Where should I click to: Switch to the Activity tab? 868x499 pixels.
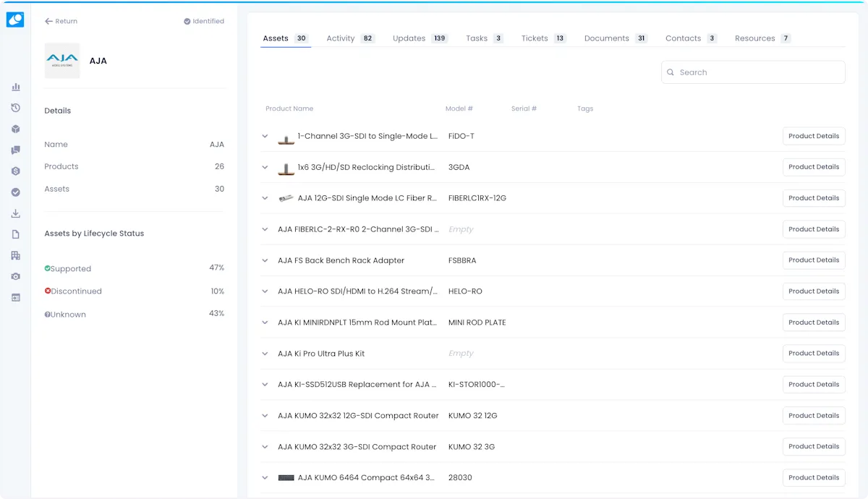351,38
